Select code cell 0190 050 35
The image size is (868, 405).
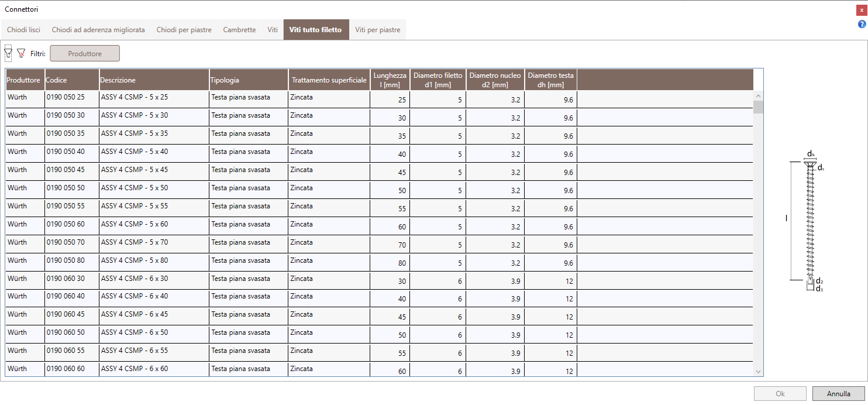72,135
